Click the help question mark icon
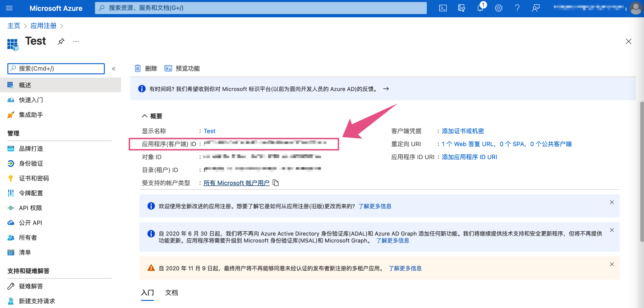Image resolution: width=644 pixels, height=308 pixels. [x=517, y=8]
